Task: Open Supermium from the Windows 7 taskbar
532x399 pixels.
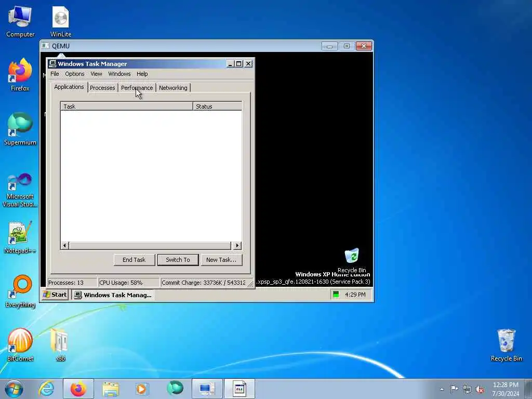Action: coord(175,389)
